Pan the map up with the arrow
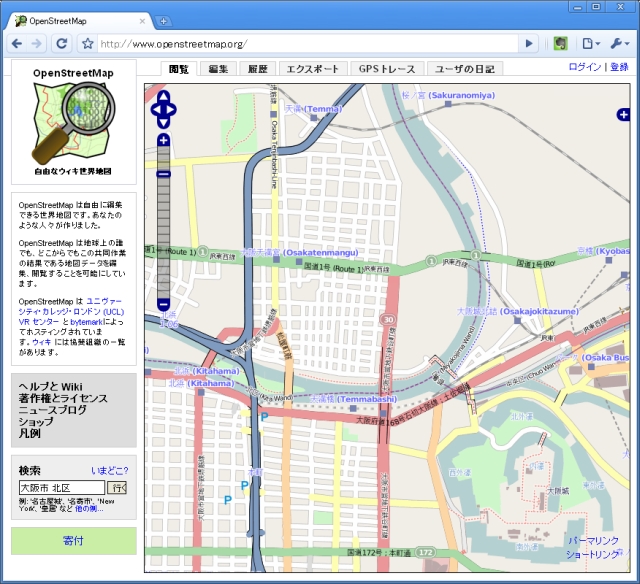The image size is (640, 584). tap(163, 97)
